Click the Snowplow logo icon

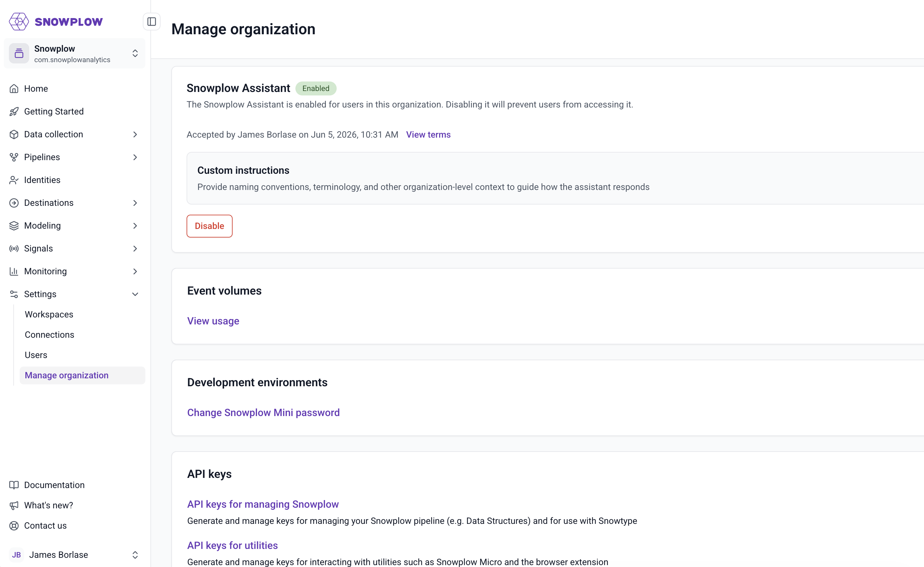tap(19, 22)
